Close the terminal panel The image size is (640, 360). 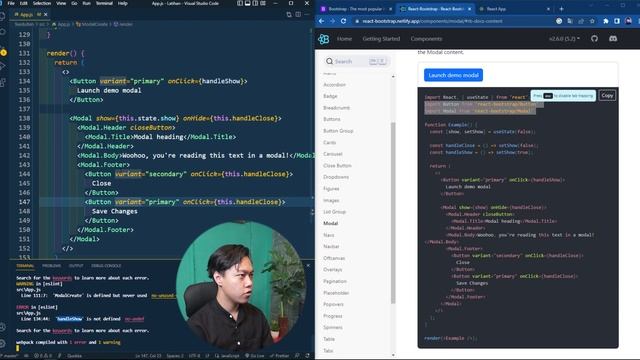[x=308, y=266]
